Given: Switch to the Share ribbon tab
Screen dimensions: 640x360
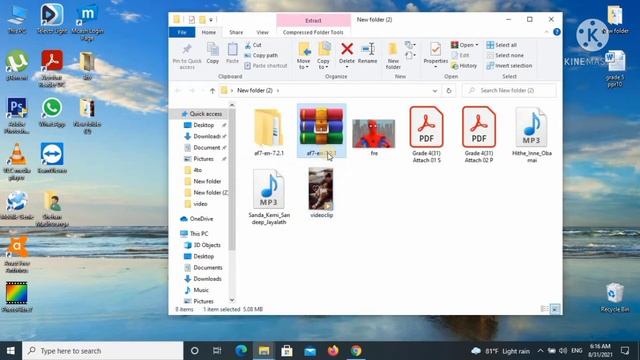Looking at the screenshot, I should (236, 32).
